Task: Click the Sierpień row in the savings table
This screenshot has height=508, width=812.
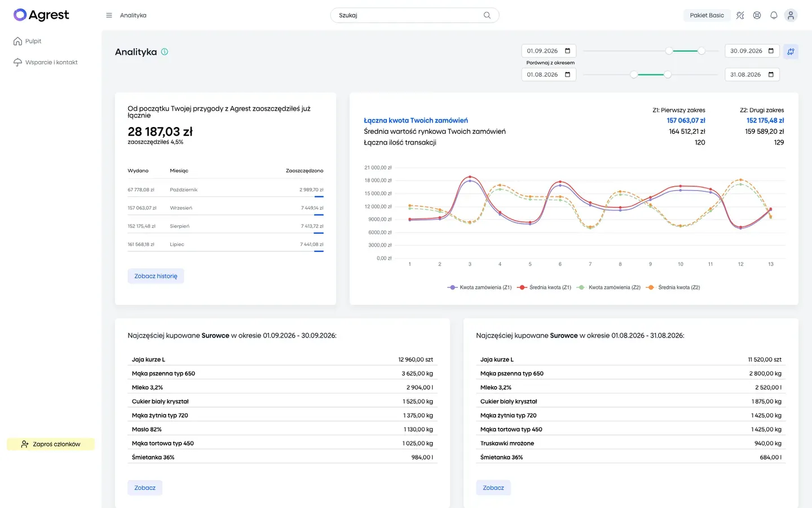Action: click(x=226, y=226)
